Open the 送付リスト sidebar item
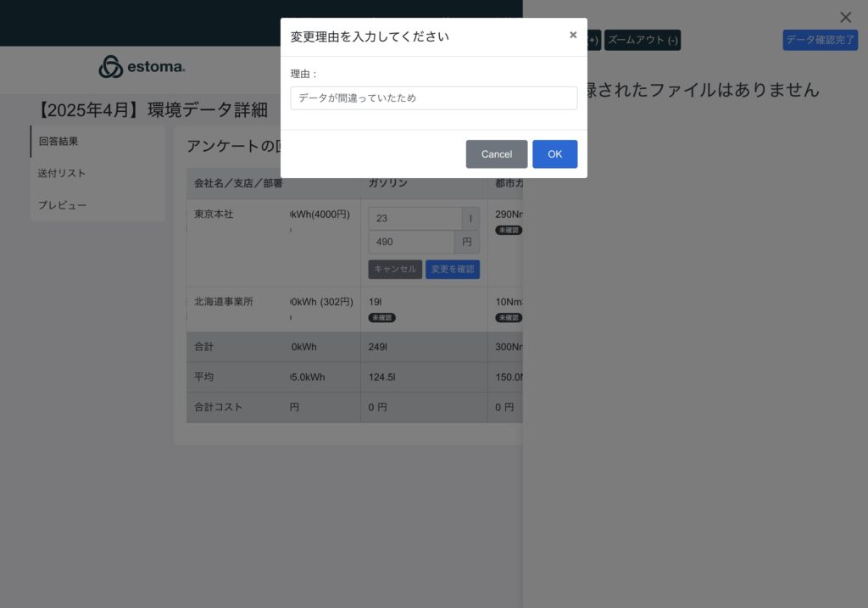The image size is (868, 608). click(x=62, y=173)
